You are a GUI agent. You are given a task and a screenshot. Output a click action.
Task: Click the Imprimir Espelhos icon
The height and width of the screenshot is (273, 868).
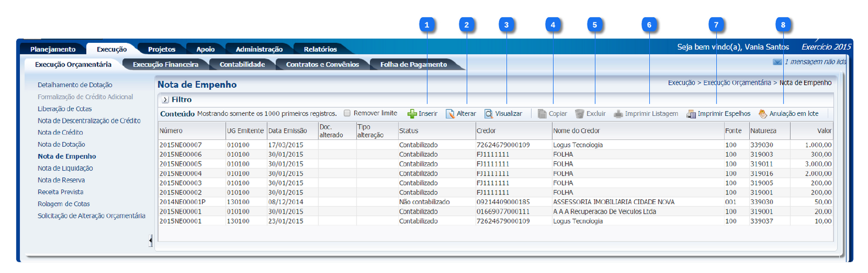click(691, 114)
